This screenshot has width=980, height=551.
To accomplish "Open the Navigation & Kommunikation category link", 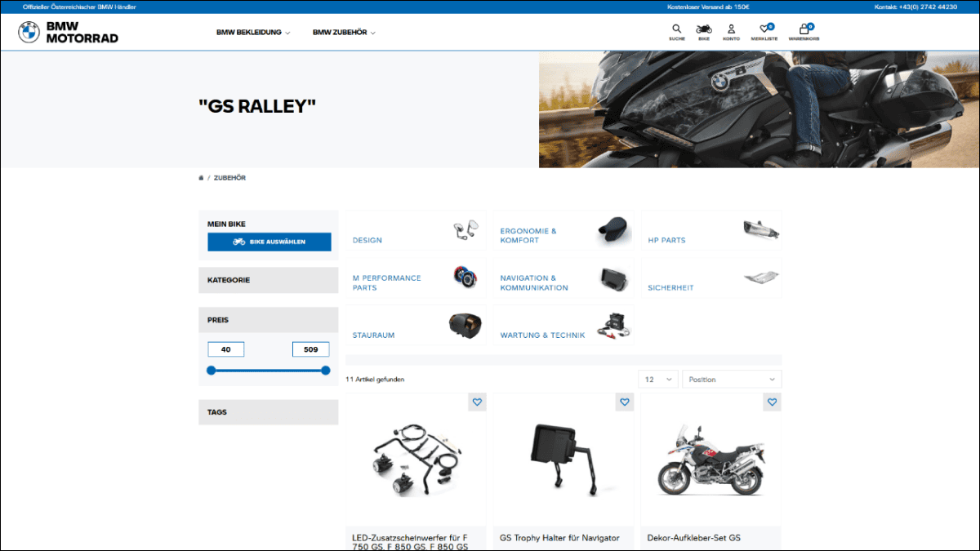I will click(x=534, y=282).
